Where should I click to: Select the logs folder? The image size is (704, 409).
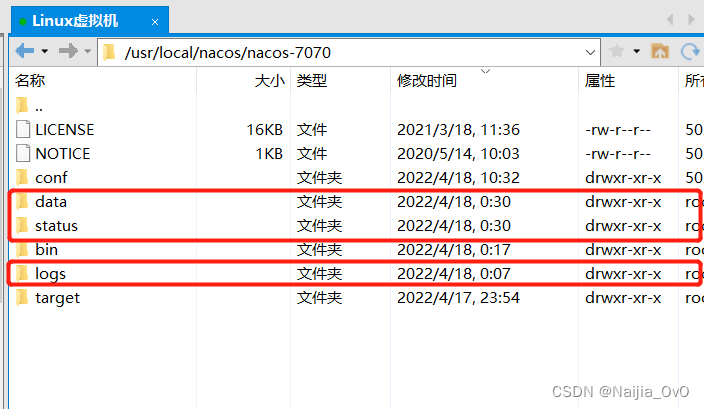point(50,274)
